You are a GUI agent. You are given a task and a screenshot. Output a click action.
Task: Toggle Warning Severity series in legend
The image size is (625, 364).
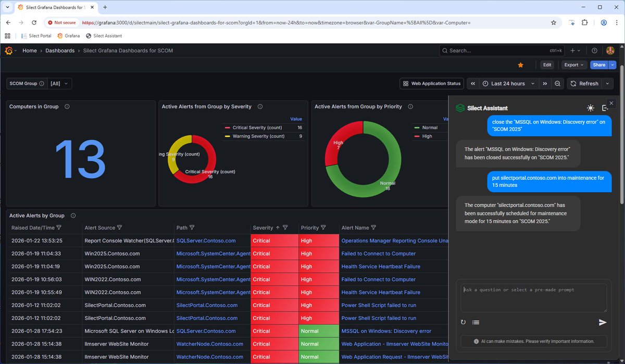(258, 136)
